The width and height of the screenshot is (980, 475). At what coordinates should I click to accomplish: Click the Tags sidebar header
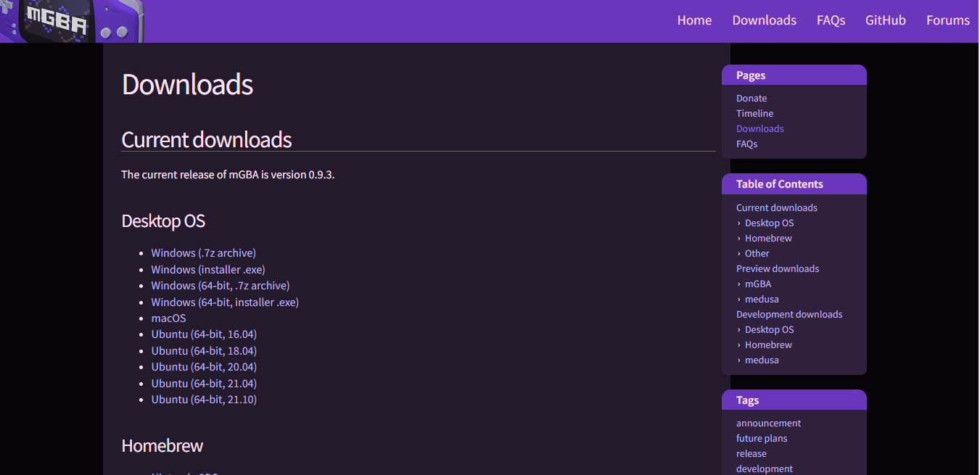point(794,400)
